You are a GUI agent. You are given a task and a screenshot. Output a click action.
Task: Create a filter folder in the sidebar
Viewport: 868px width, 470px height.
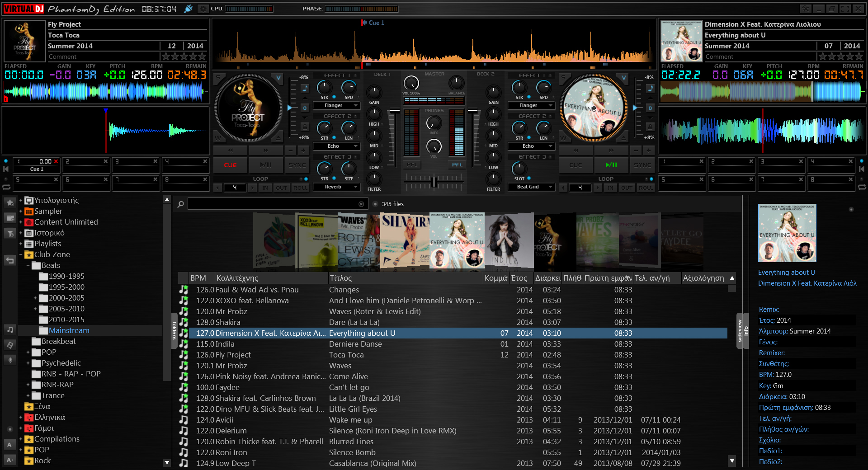10,233
